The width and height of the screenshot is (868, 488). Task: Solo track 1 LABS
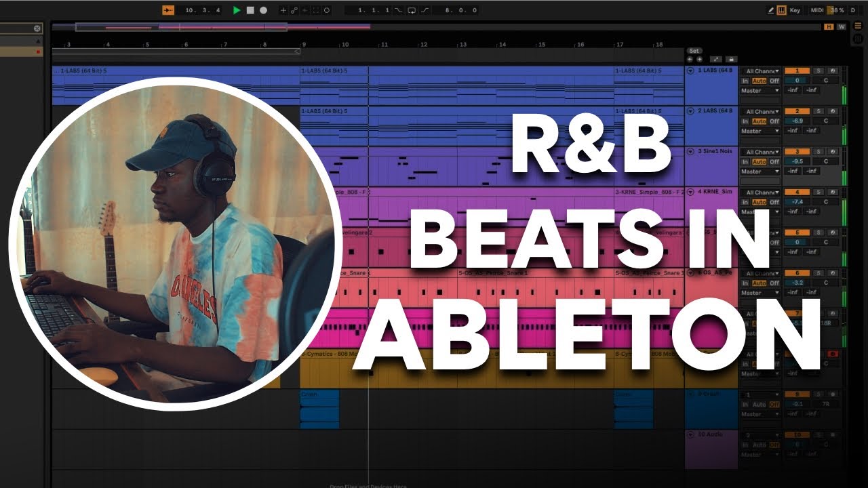click(x=818, y=71)
